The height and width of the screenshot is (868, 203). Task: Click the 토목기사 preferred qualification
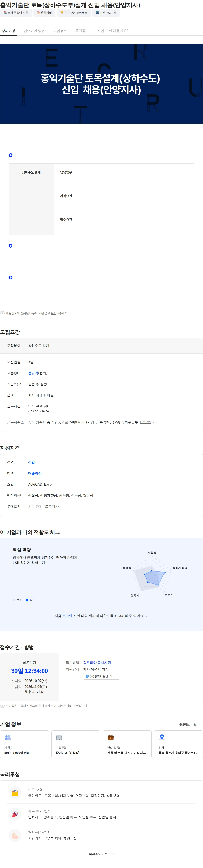click(x=52, y=506)
